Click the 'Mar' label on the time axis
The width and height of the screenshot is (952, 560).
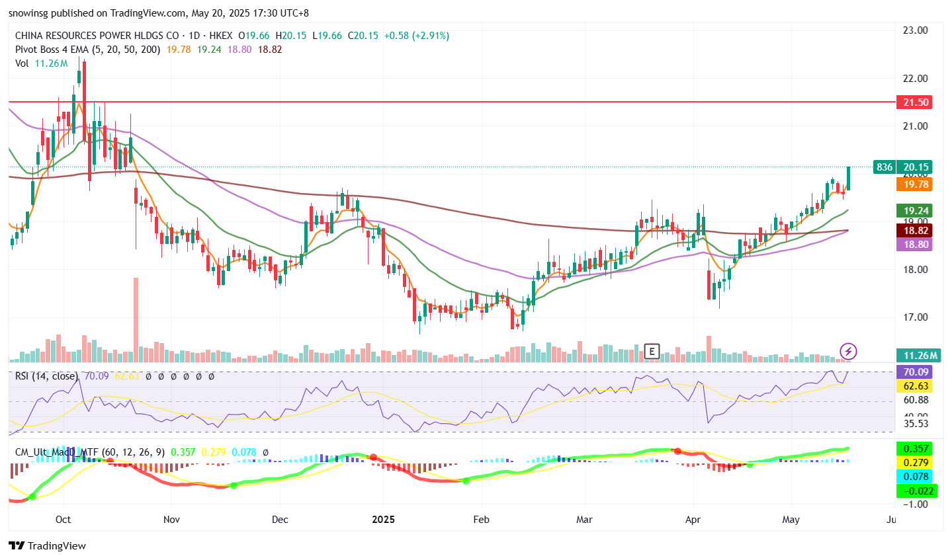pyautogui.click(x=584, y=520)
